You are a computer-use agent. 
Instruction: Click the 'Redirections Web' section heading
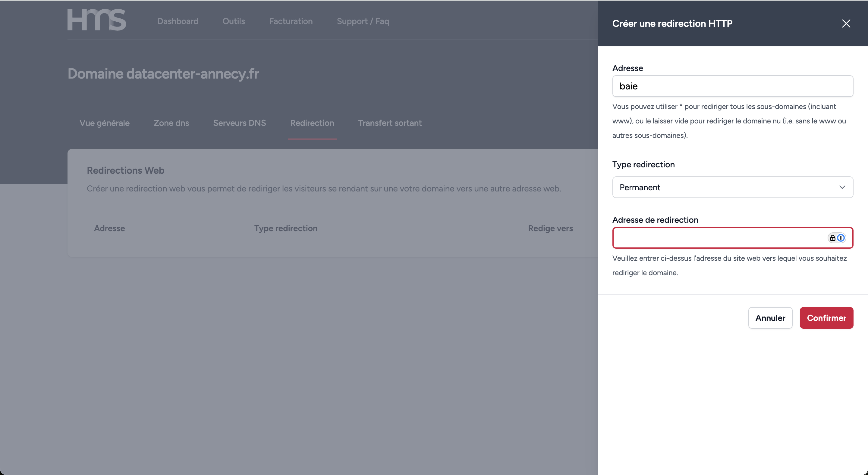(x=125, y=170)
